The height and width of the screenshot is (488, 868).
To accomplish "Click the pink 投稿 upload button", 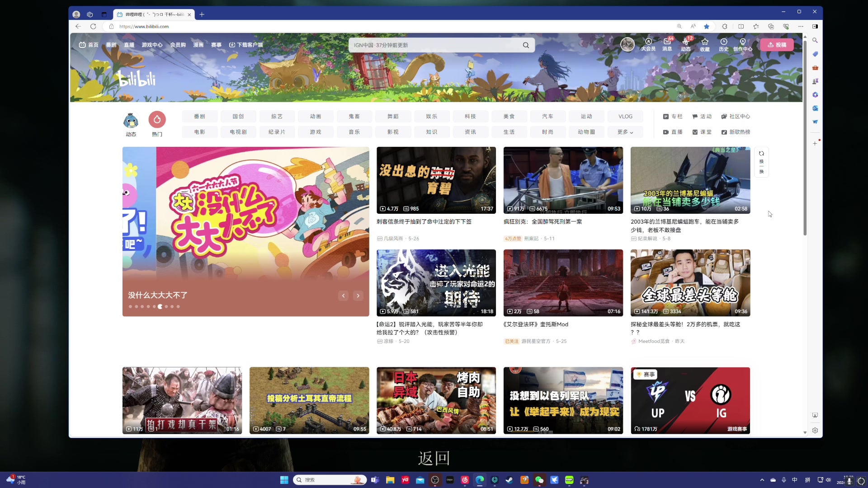I will coord(777,45).
